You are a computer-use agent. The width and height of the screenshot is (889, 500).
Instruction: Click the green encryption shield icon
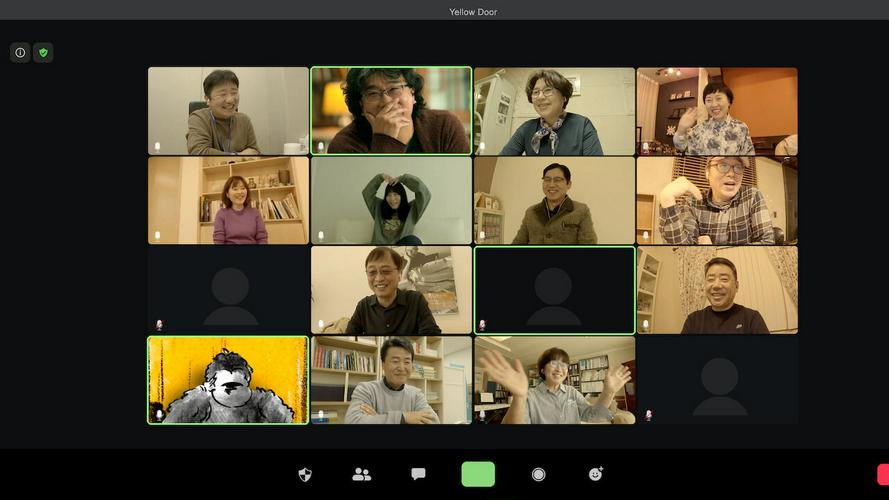(x=43, y=53)
